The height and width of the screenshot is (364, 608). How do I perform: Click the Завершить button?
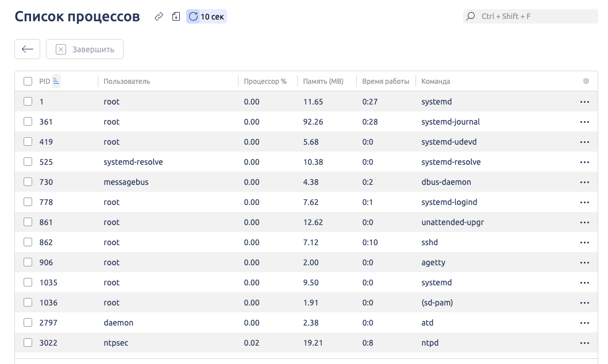(x=84, y=49)
